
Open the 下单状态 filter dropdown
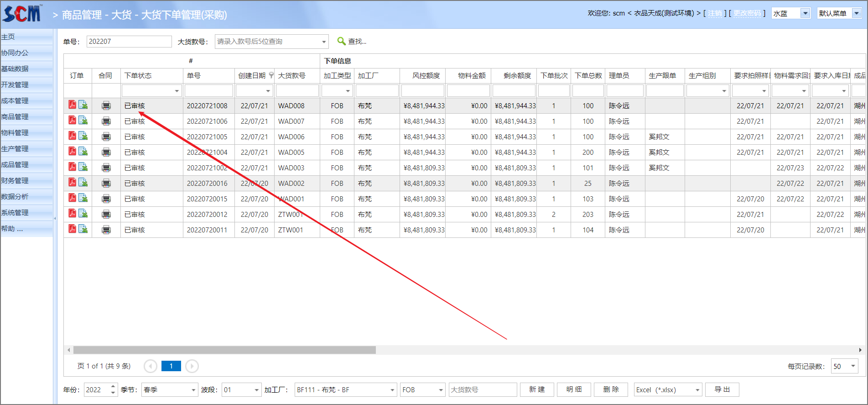[177, 91]
